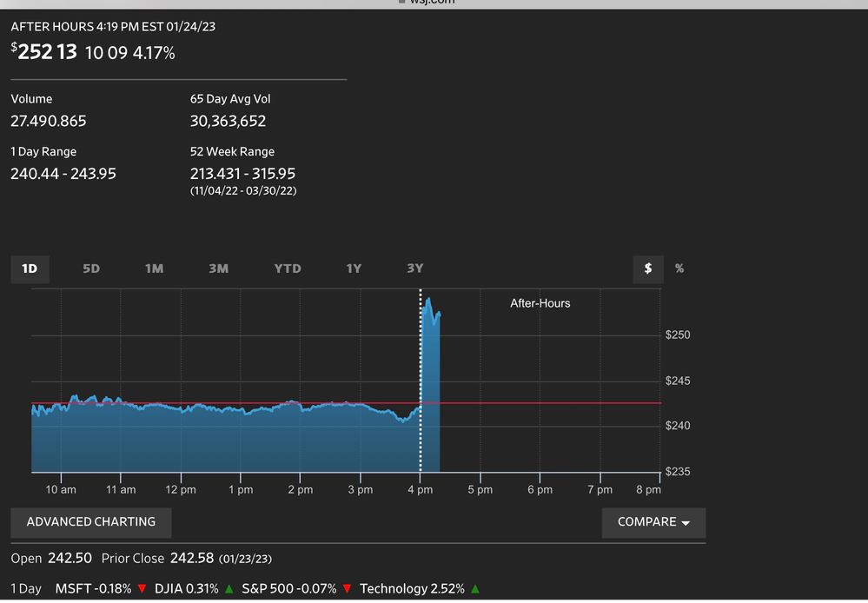Open the COMPARE dropdown
Screen dimensions: 868x603
[653, 522]
